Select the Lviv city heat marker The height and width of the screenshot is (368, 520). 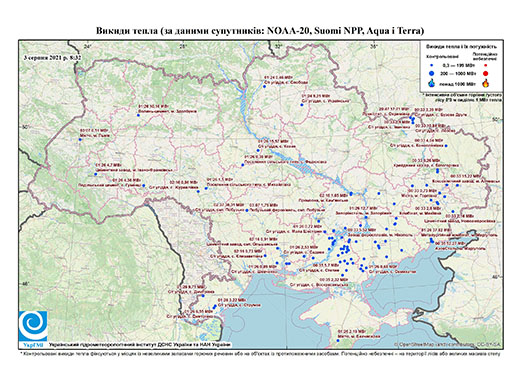coord(80,140)
